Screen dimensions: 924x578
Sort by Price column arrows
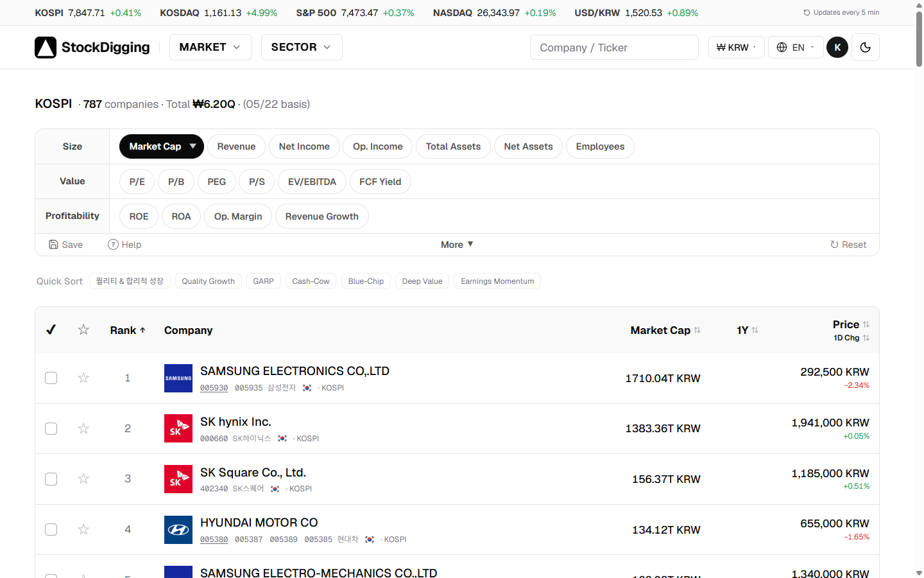[866, 324]
